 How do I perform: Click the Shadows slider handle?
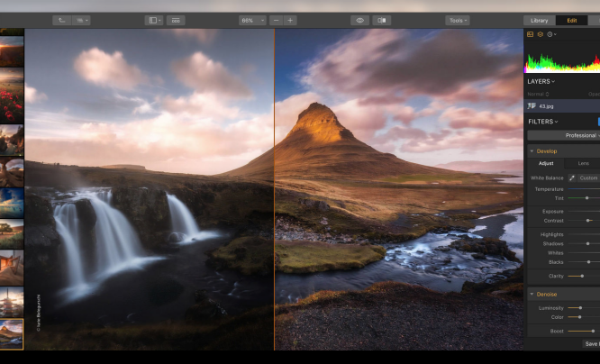[x=588, y=243]
